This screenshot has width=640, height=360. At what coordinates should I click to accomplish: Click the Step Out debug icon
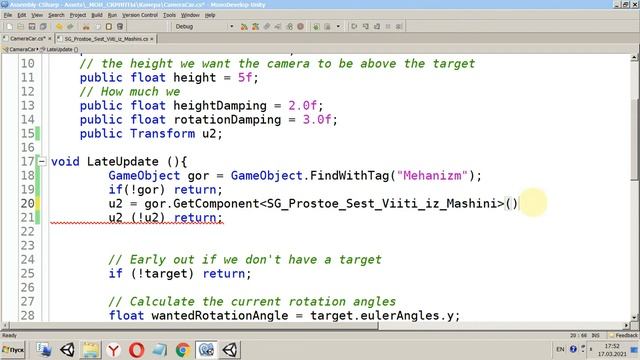click(377, 27)
